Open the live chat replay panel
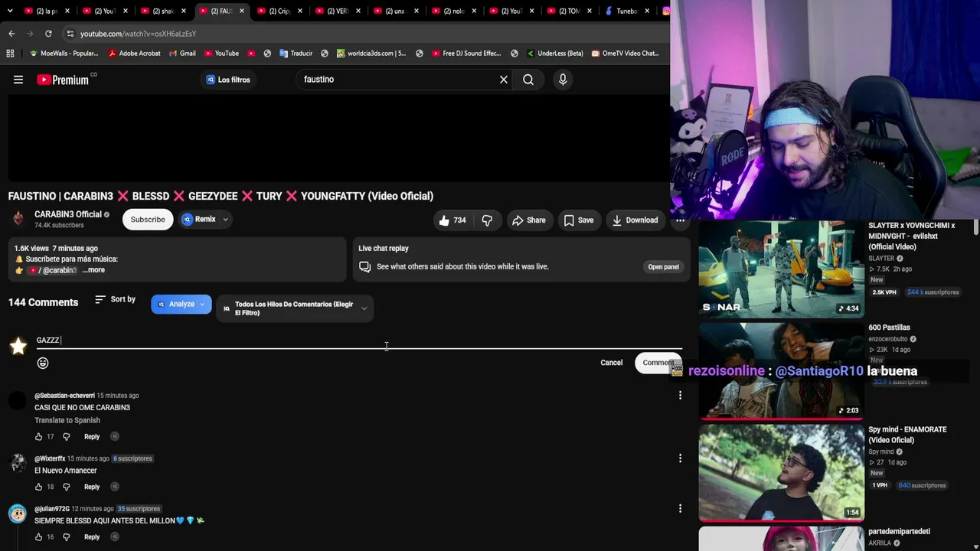Screen dimensions: 980x551 (663, 267)
